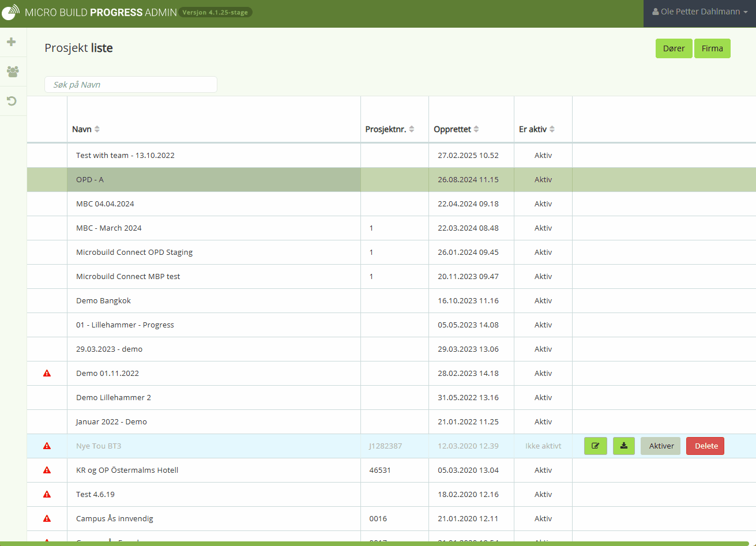The width and height of the screenshot is (756, 546).
Task: Select the Demo Lillehammer 2 project
Action: point(114,397)
